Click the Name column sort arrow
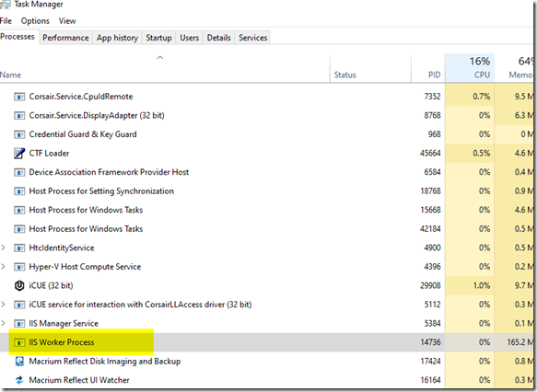Image resolution: width=537 pixels, height=392 pixels. pyautogui.click(x=160, y=57)
